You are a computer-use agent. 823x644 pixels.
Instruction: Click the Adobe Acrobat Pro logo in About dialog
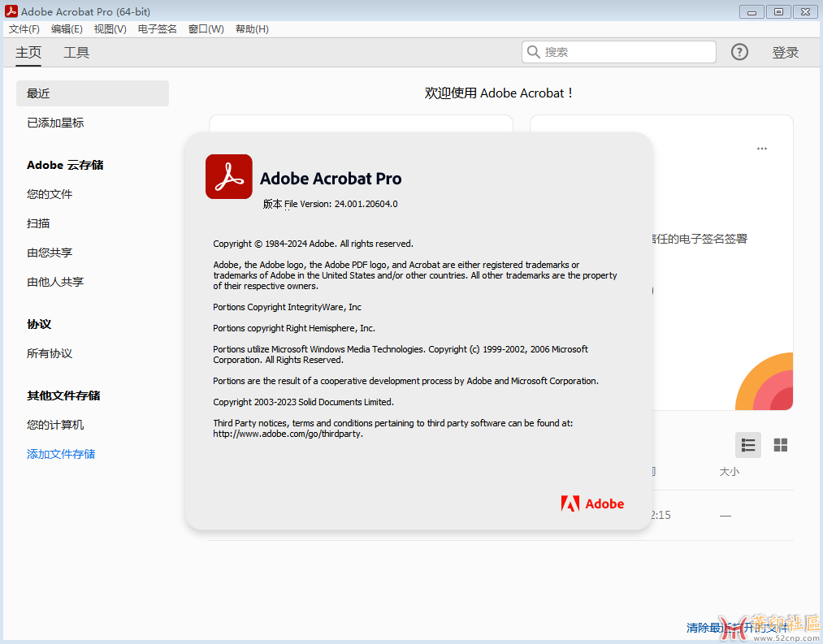229,177
